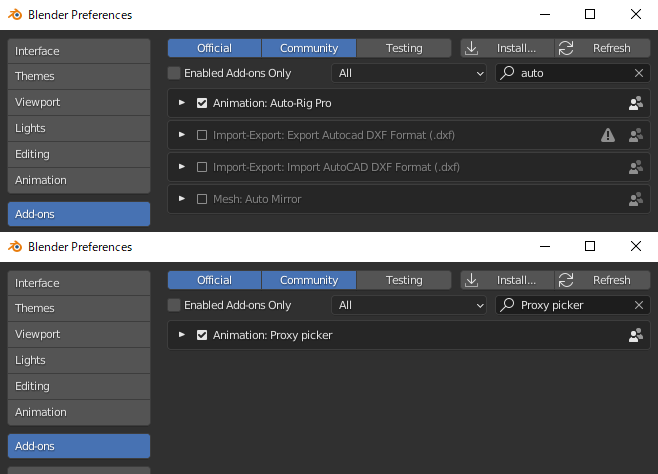This screenshot has height=474, width=658.
Task: Click the community icon on the Auto-Rig Pro row
Action: coord(635,103)
